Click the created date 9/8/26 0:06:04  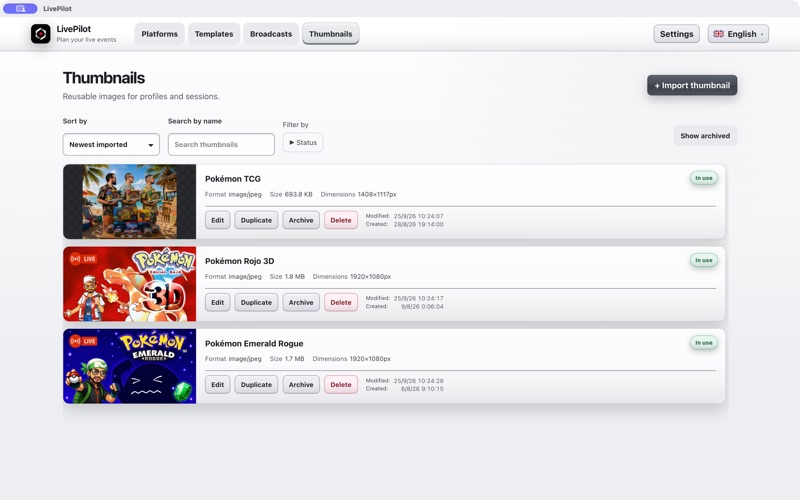[422, 307]
